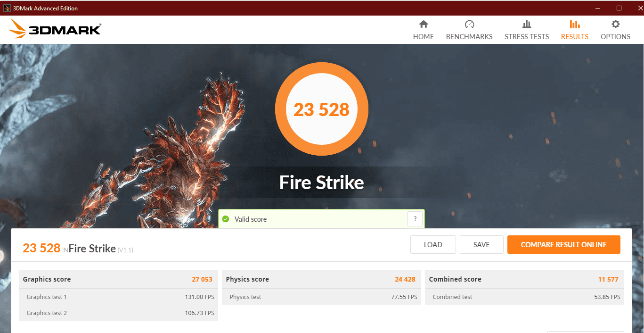Viewport: 644px width, 333px height.
Task: Click the 3DMark Advanced Edition window title
Action: coord(45,8)
